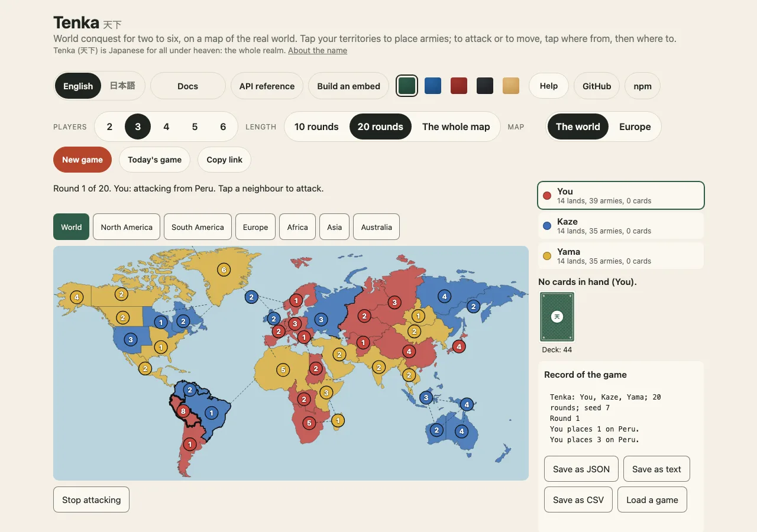Click Load a game button
Image resolution: width=757 pixels, height=532 pixels.
point(652,499)
